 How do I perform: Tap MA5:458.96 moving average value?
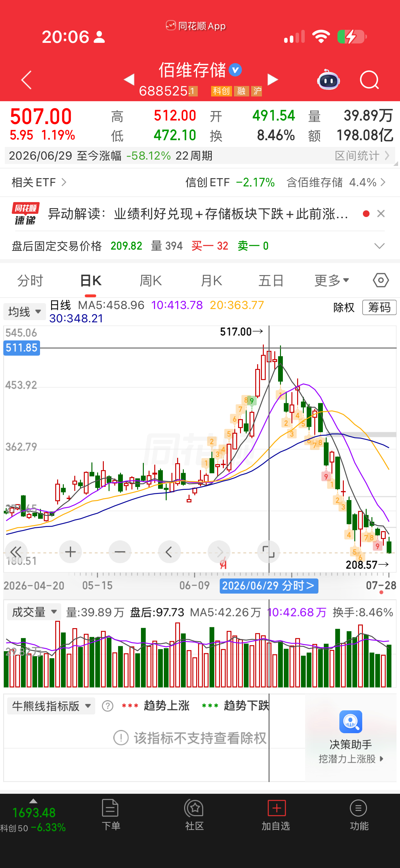click(111, 305)
